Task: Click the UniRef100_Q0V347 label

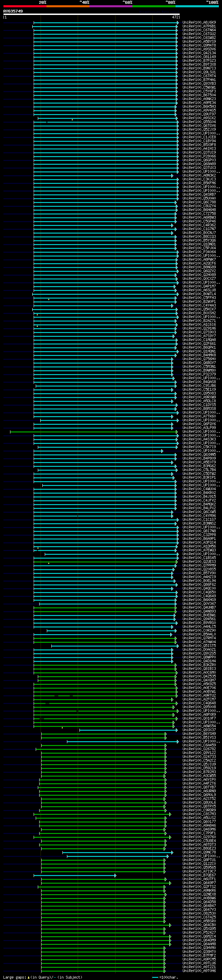Action: (199, 604)
